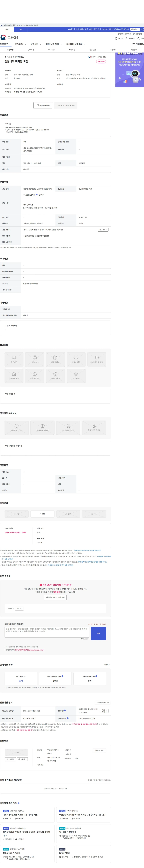Jump to 근무조건 section tab
Image resolution: width=144 pixels, height=868 pixels.
click(x=31, y=50)
